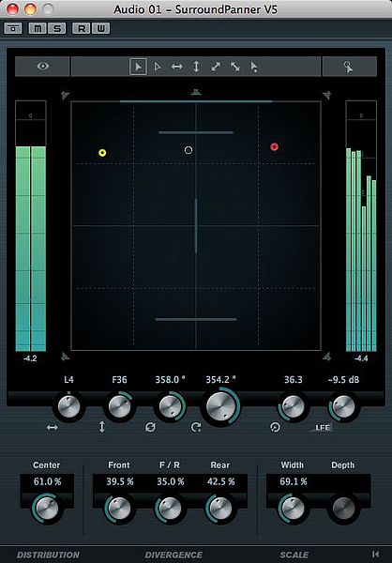Toggle the M mute button
Screen dimensions: 392x563
pos(37,28)
